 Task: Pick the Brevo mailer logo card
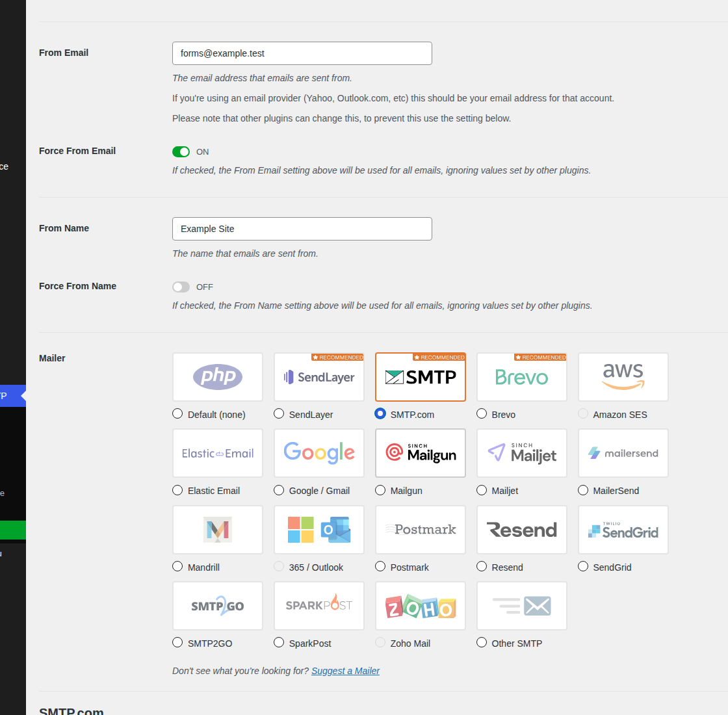pos(522,377)
